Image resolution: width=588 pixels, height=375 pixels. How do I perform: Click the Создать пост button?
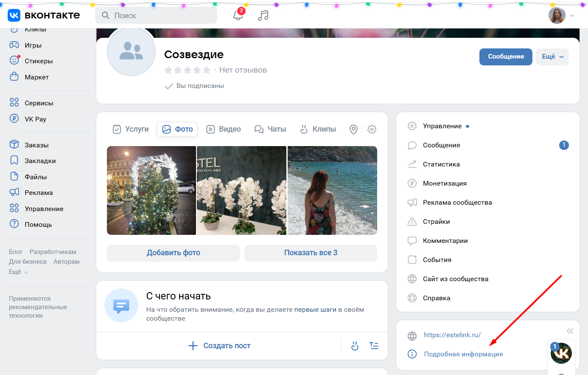tap(219, 346)
